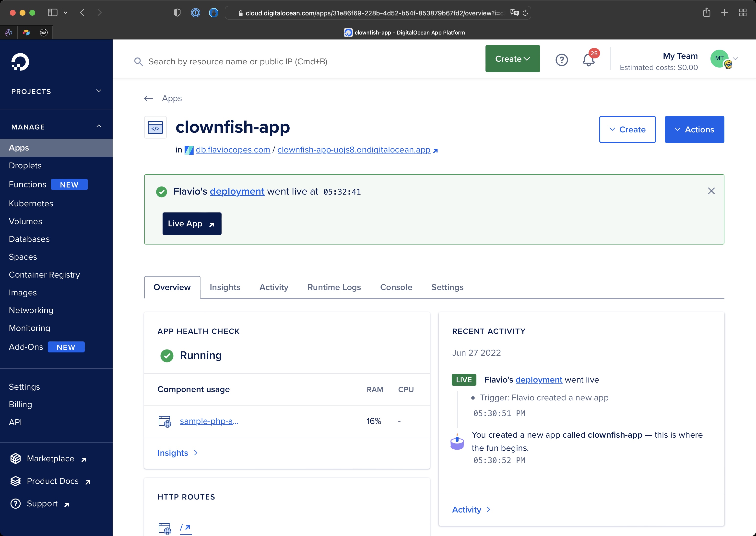Collapse the Manage sidebar section

(98, 126)
